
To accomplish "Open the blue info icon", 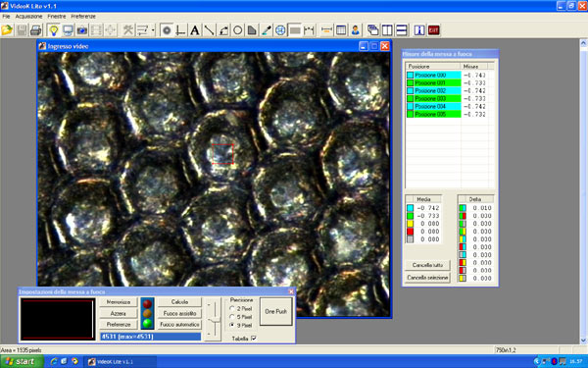I will (x=419, y=30).
